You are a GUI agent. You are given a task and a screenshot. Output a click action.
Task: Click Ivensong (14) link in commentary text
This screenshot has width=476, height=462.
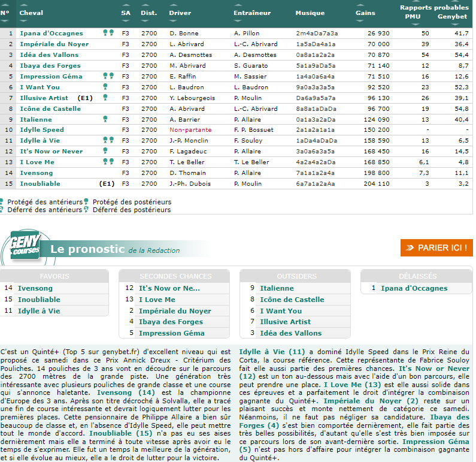pyautogui.click(x=126, y=392)
